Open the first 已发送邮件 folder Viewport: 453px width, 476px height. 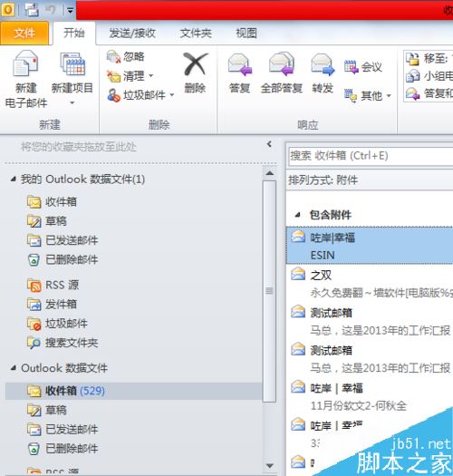(63, 240)
